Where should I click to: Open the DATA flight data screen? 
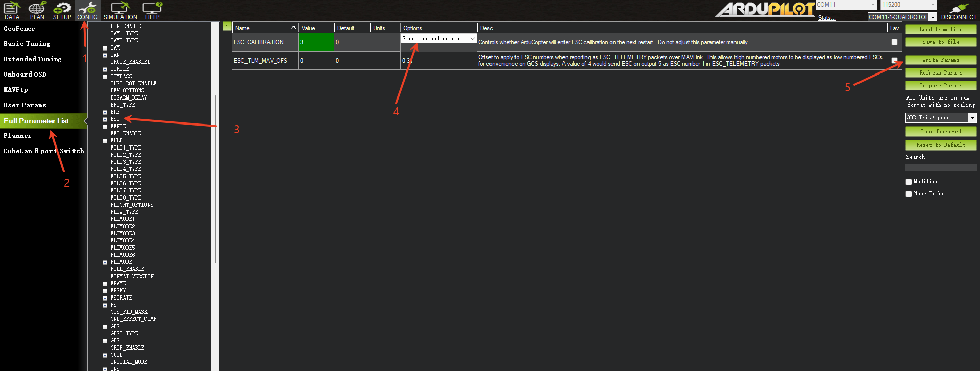click(12, 10)
